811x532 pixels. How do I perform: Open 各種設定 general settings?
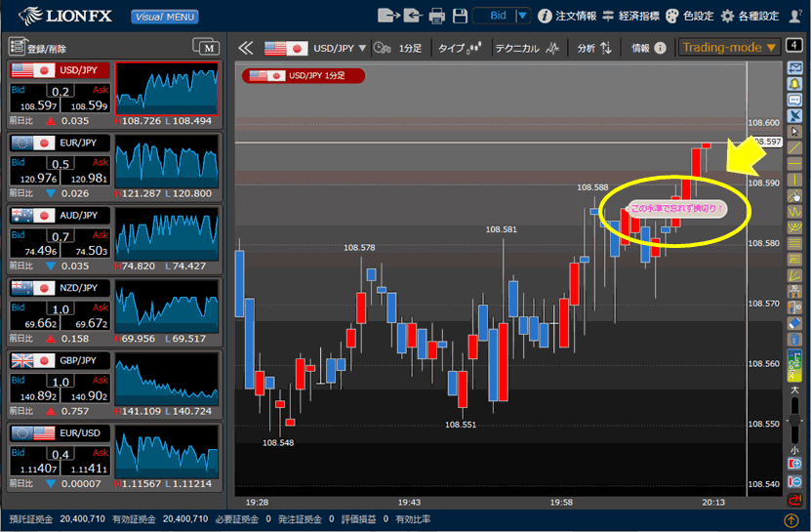point(750,16)
